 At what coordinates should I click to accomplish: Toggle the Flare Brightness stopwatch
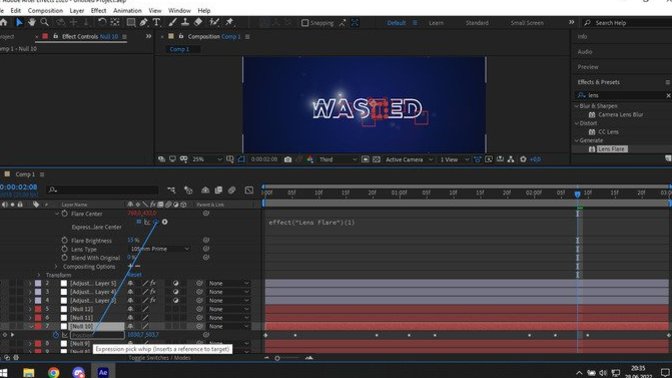[x=64, y=240]
